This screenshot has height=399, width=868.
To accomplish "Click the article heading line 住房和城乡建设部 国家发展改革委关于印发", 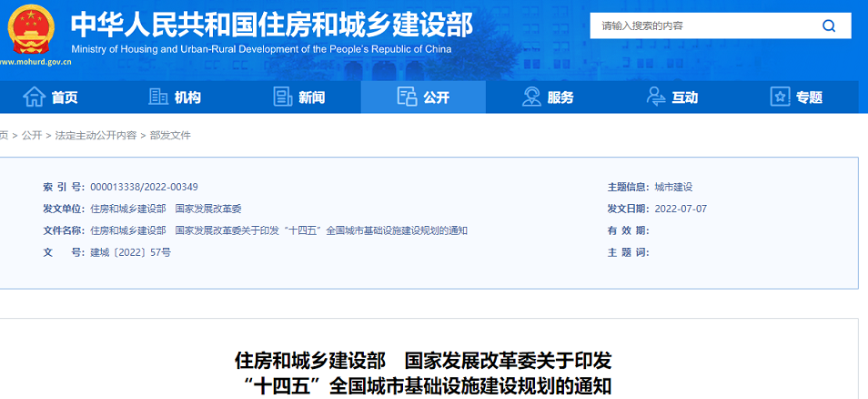I will point(423,361).
